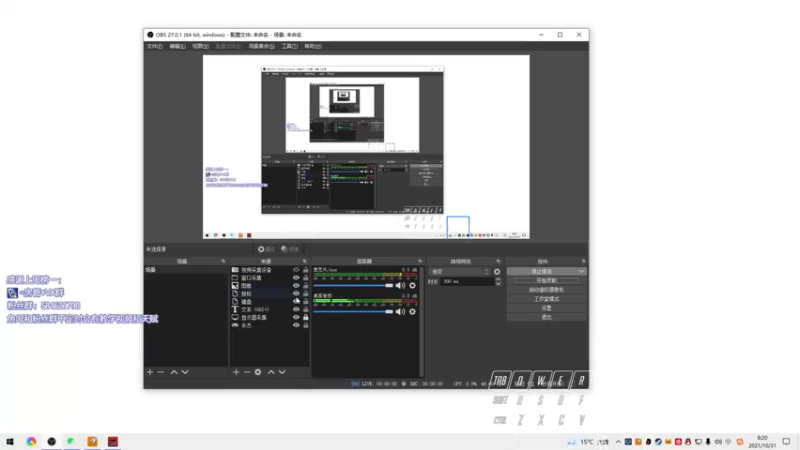Add a new source with the Sources plus icon

coord(236,372)
